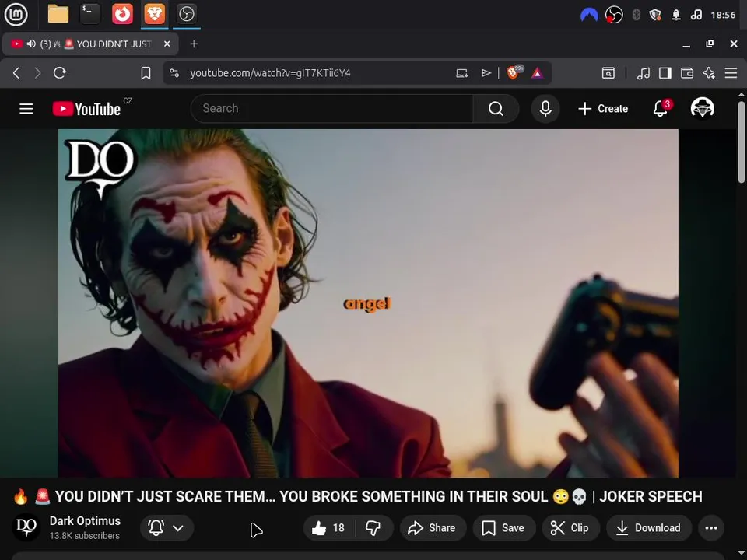Switch to Brave browser in taskbar
Image resolution: width=747 pixels, height=560 pixels.
[154, 14]
